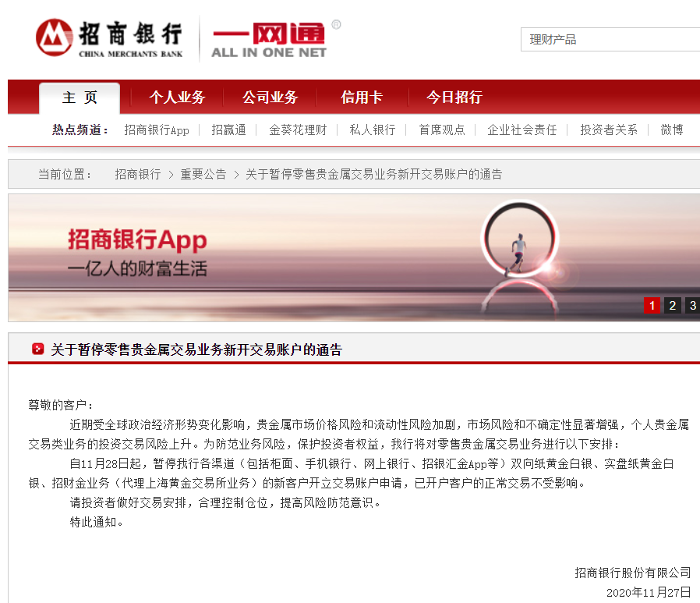Click the 招商银行App banner image
Image resolution: width=700 pixels, height=603 pixels.
click(x=354, y=257)
